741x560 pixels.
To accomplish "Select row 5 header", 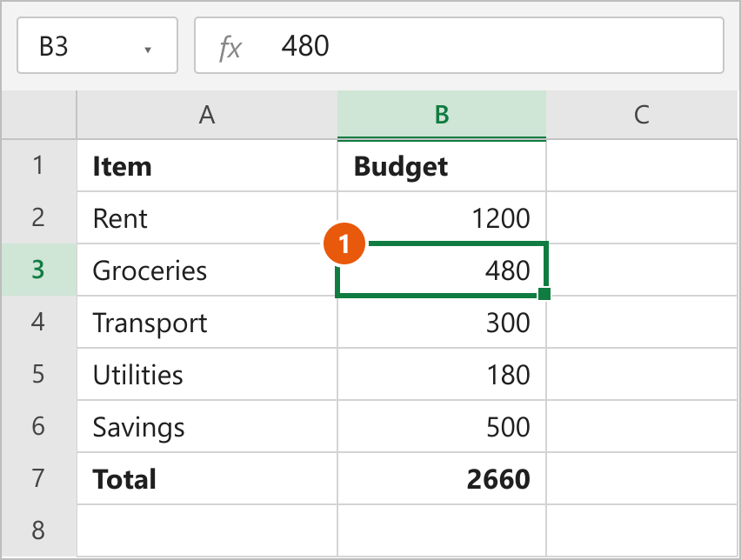I will 39,374.
